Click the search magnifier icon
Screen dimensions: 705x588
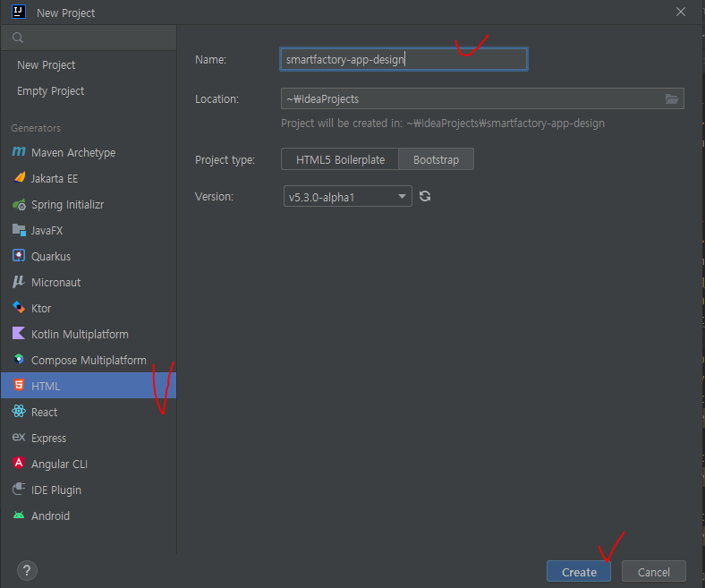coord(18,38)
